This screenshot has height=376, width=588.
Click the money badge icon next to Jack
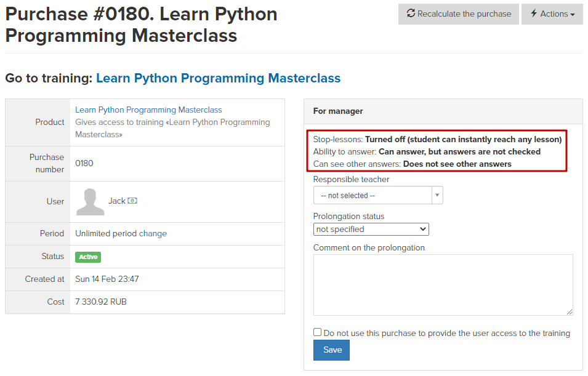132,201
